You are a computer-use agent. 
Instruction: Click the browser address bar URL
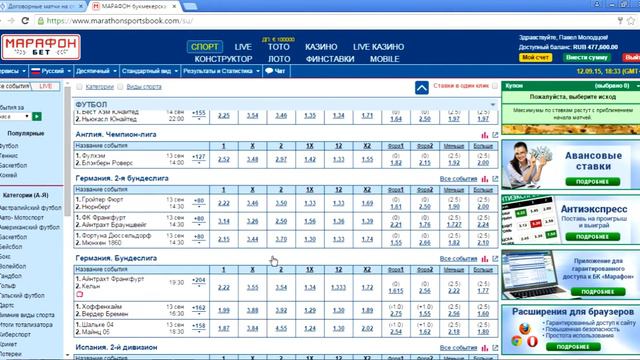120,21
